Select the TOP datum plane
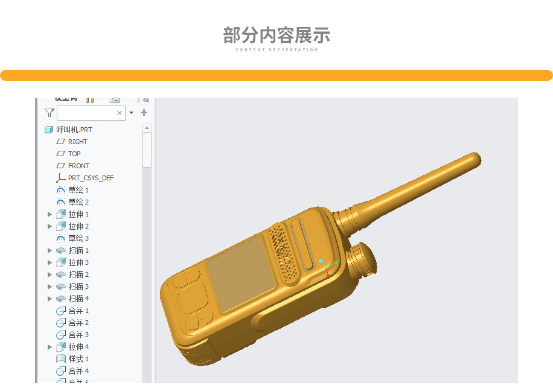This screenshot has width=553, height=392. 69,154
